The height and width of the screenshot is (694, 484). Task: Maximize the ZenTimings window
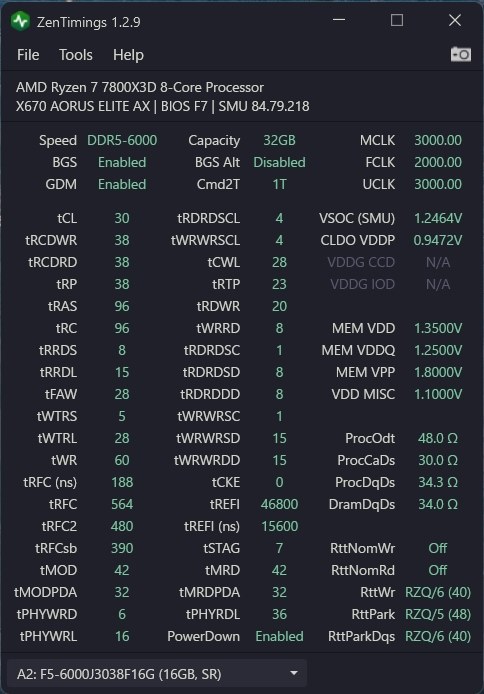[397, 20]
